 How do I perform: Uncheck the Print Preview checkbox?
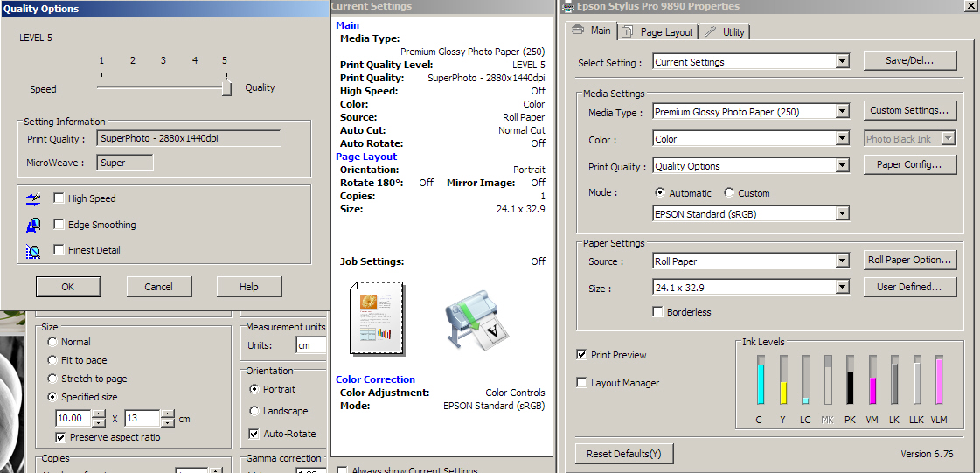[x=582, y=355]
